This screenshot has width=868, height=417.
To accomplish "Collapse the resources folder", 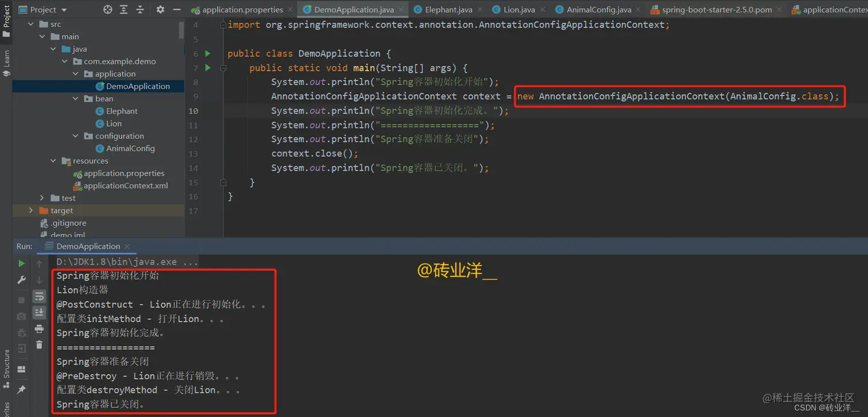I will tap(53, 161).
